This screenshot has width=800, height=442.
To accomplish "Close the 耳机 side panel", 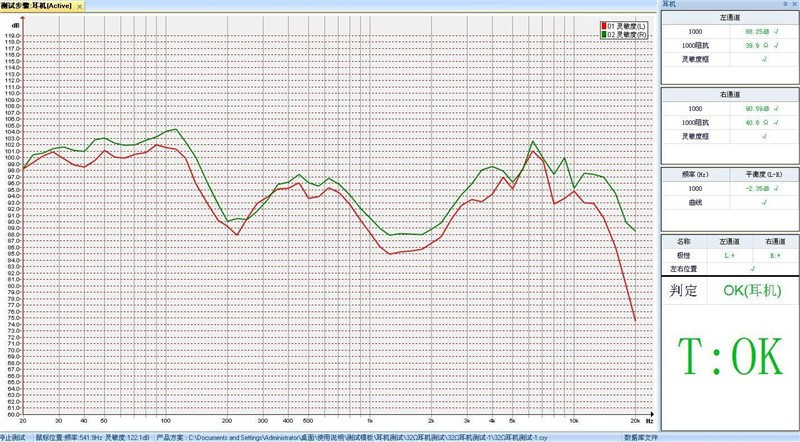I will coord(793,5).
